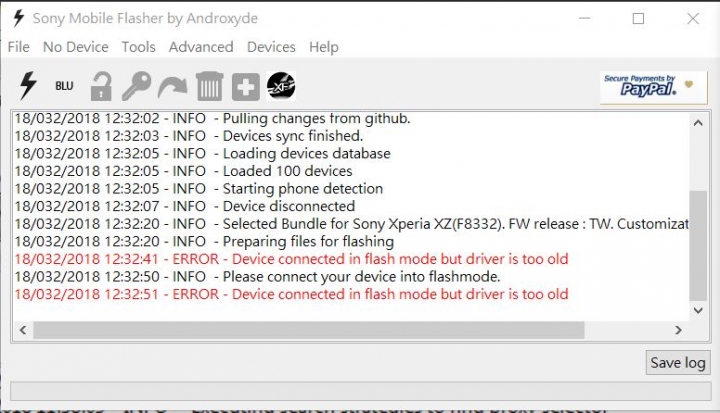The width and height of the screenshot is (720, 413).
Task: Select 'Please connect your device into flashmode.' line
Action: [x=257, y=277]
